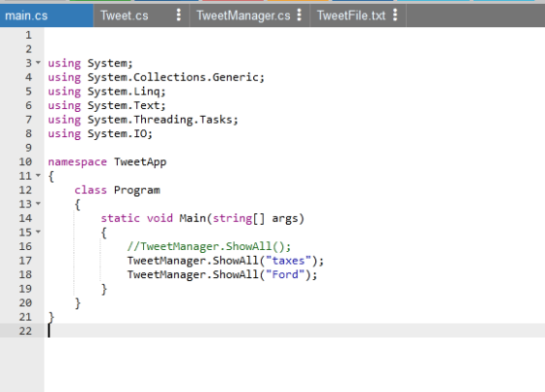Screen dimensions: 545x392
Task: Place cursor on empty line 9
Action: 295,148
